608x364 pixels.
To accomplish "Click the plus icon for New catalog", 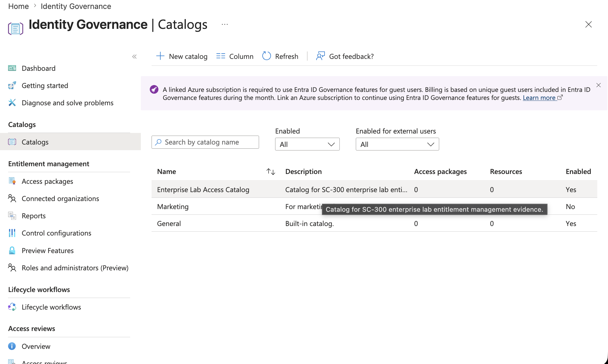I will point(160,56).
